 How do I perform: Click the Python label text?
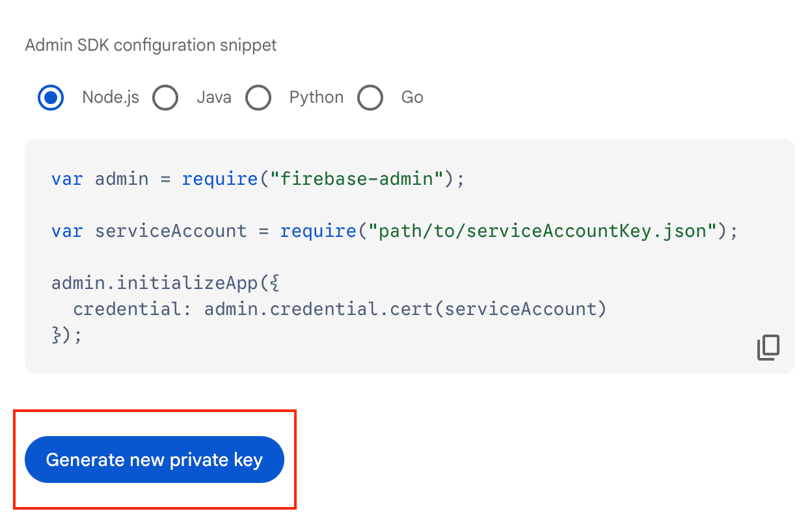[x=316, y=97]
